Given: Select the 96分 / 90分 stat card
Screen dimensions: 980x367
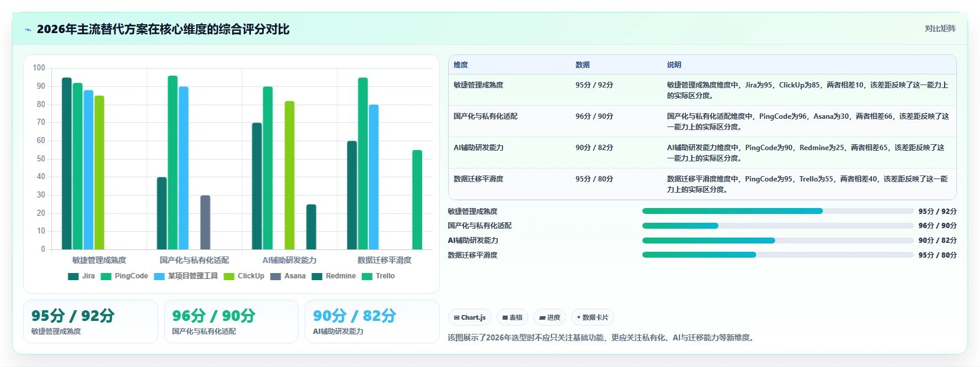Looking at the screenshot, I should 231,321.
